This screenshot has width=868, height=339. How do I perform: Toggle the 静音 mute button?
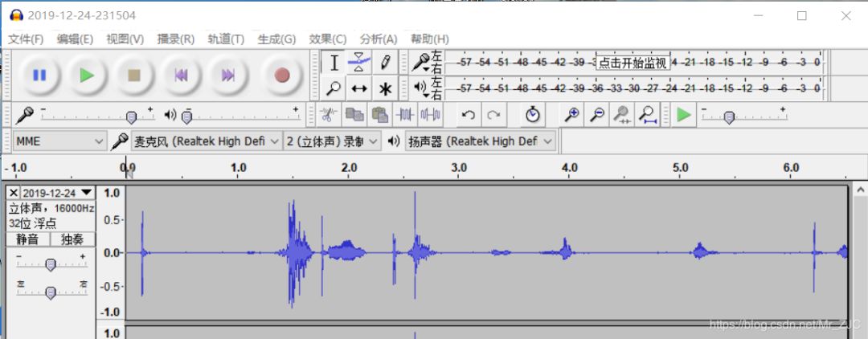pos(27,239)
